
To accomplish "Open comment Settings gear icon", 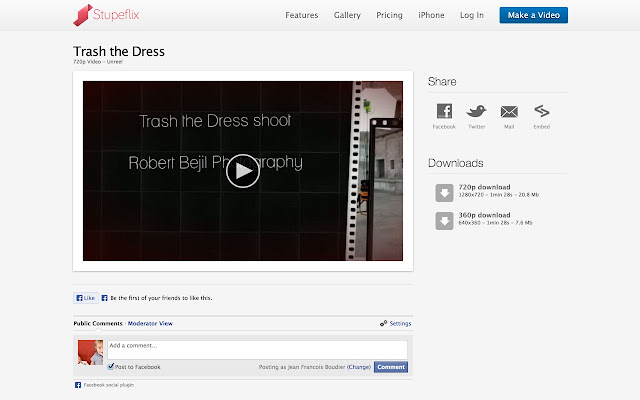I will click(x=384, y=324).
